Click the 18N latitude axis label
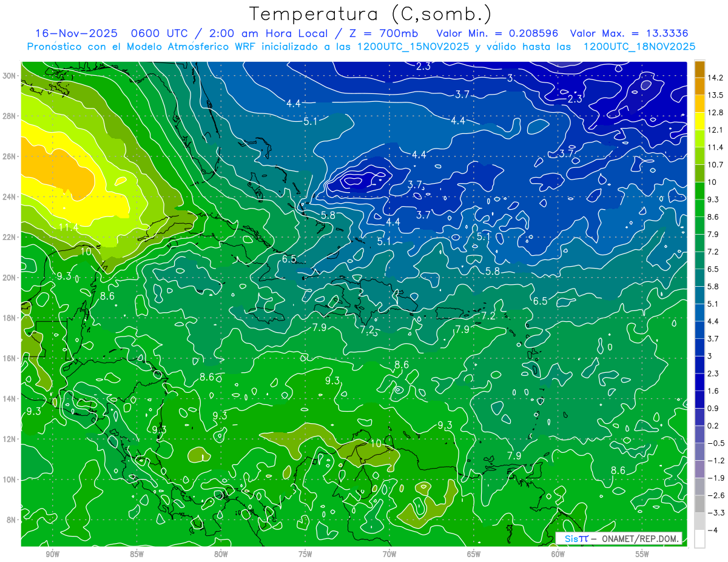The height and width of the screenshot is (562, 728). point(10,318)
